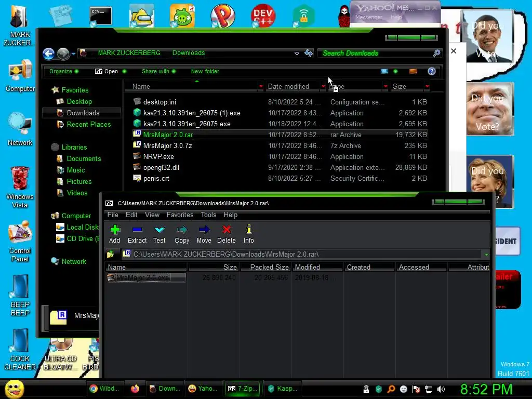532x399 pixels.
Task: Click the Move arrow icon in 7-Zip
Action: click(x=204, y=234)
